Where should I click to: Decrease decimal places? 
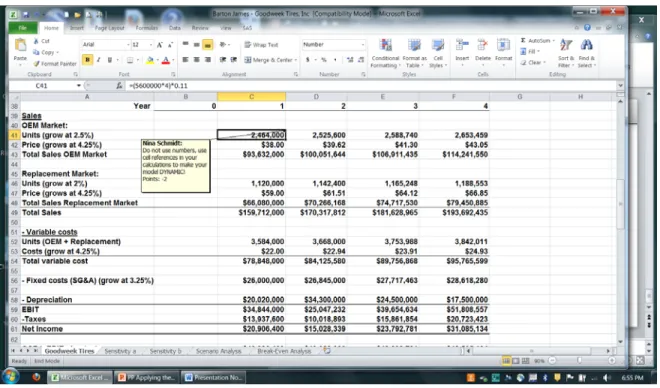point(361,60)
